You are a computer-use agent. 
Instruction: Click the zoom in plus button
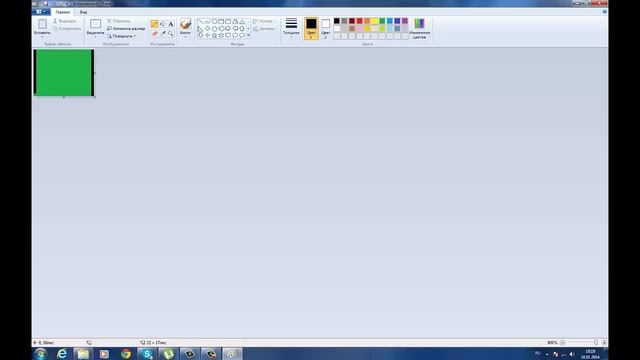tap(604, 342)
